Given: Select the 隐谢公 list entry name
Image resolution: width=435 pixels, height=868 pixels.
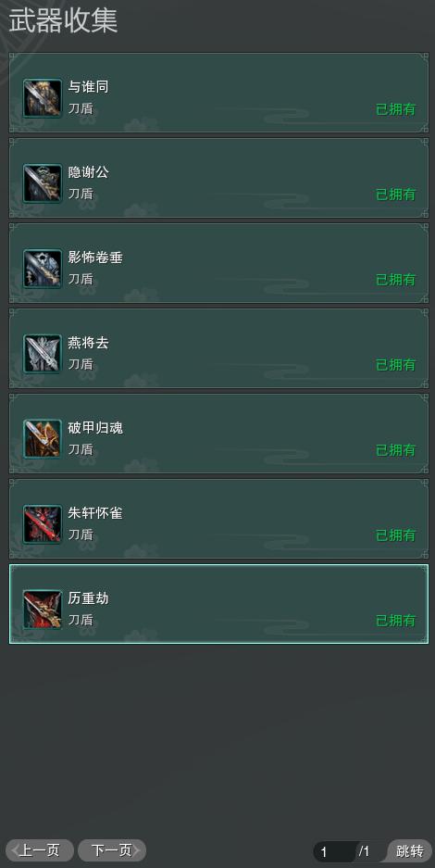Looking at the screenshot, I should point(89,172).
